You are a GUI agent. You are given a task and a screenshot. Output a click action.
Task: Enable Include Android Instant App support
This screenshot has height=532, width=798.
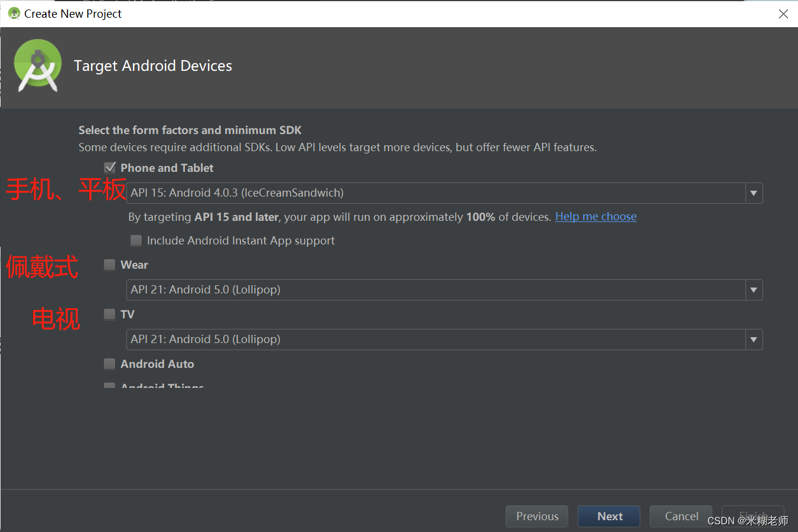click(136, 240)
